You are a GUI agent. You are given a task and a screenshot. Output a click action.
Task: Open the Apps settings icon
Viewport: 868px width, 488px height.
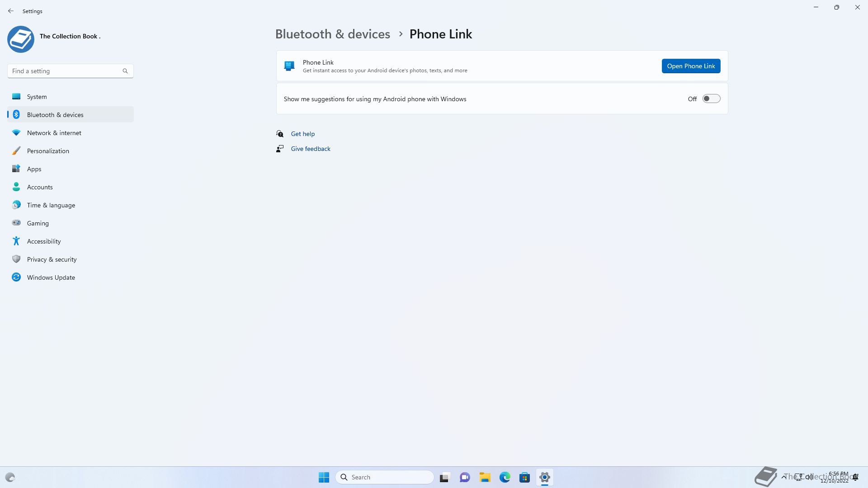(16, 169)
